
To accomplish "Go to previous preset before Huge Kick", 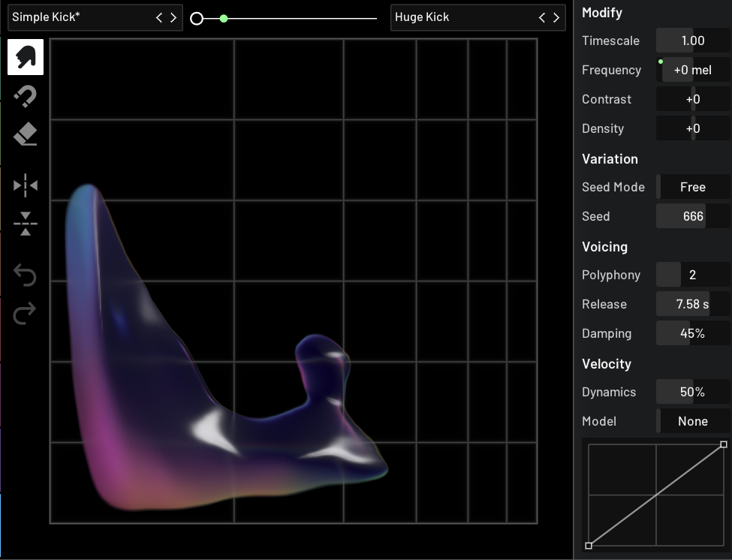I will tap(542, 18).
